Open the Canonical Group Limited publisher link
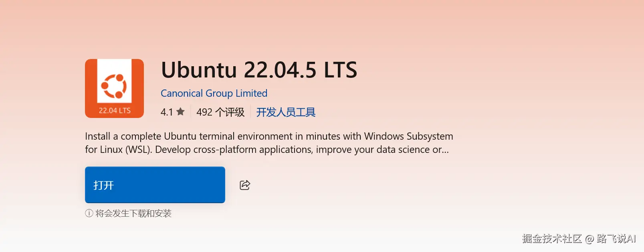Screen dimensions: 644x252 tap(214, 93)
